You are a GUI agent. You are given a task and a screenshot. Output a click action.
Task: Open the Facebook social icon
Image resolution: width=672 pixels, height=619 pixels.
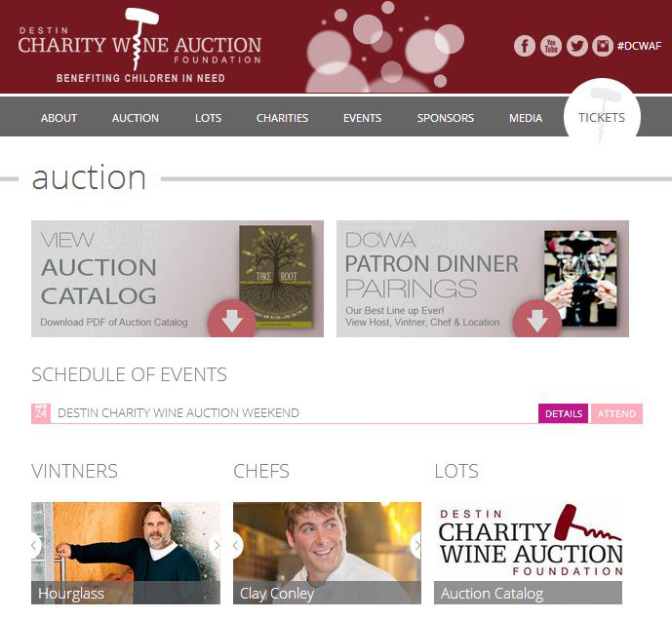pyautogui.click(x=525, y=46)
